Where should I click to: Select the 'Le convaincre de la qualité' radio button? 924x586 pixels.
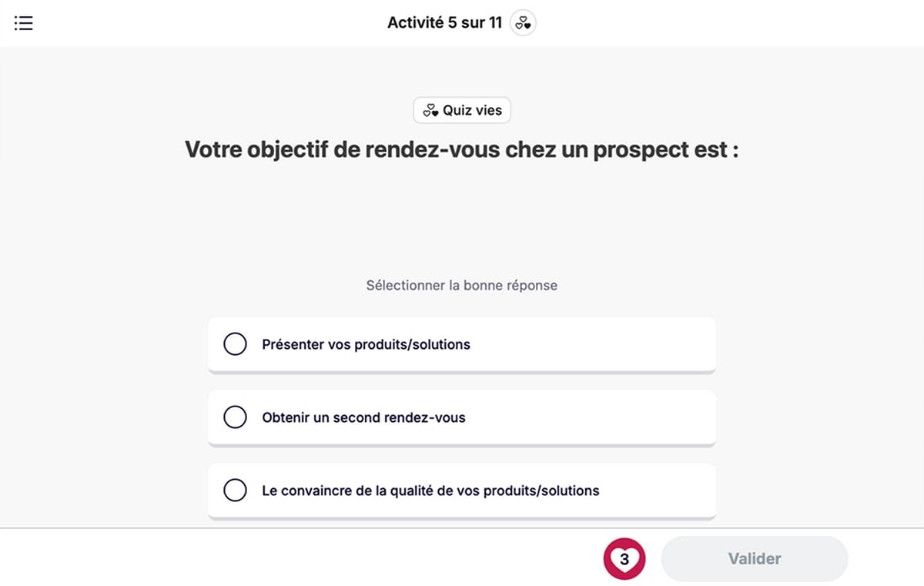click(x=235, y=490)
